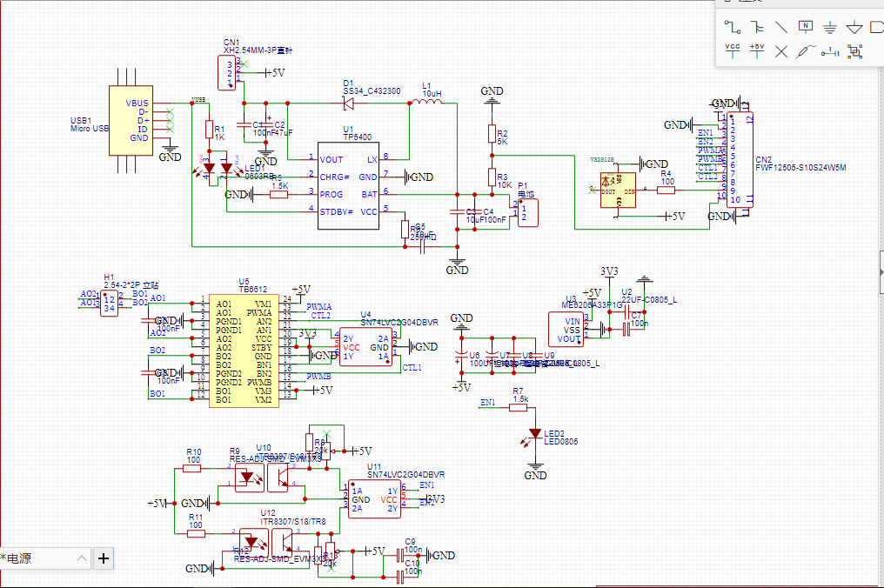
Task: Select the diagonal line Bus Entry tool
Action: point(781,27)
